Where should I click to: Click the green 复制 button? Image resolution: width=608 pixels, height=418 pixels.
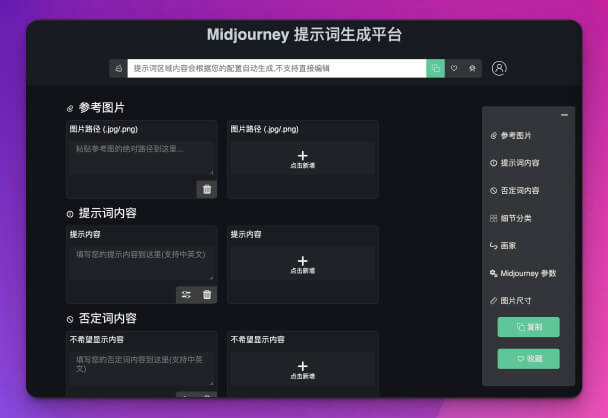pos(529,327)
